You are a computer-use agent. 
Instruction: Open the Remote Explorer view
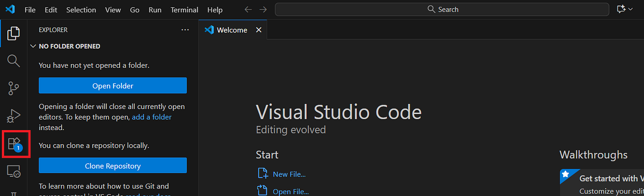(14, 172)
